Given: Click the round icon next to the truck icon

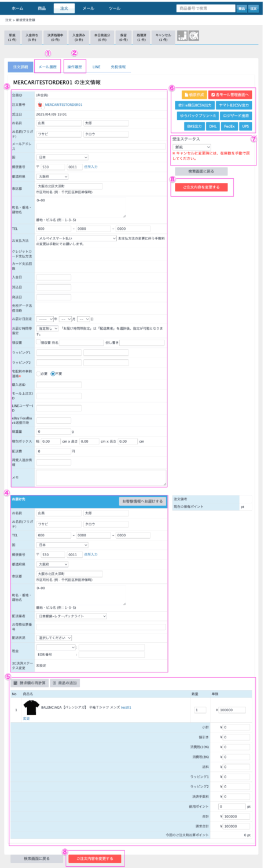Looking at the screenshot, I should coord(195,35).
